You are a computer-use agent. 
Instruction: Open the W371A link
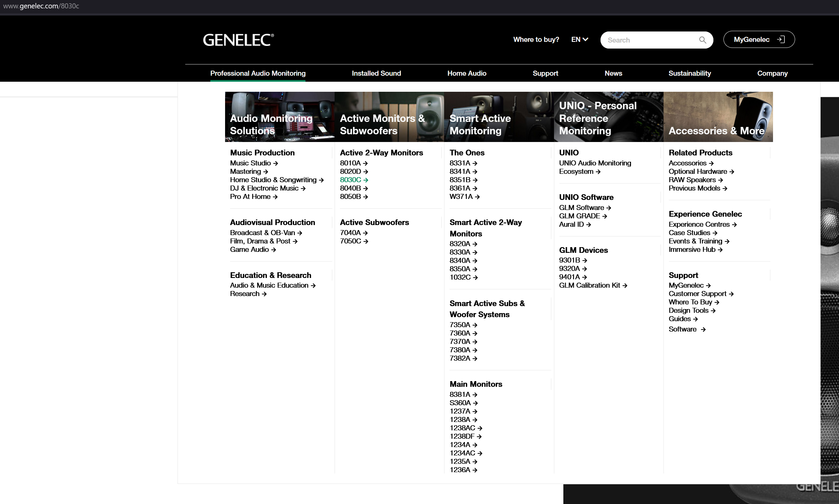click(465, 197)
